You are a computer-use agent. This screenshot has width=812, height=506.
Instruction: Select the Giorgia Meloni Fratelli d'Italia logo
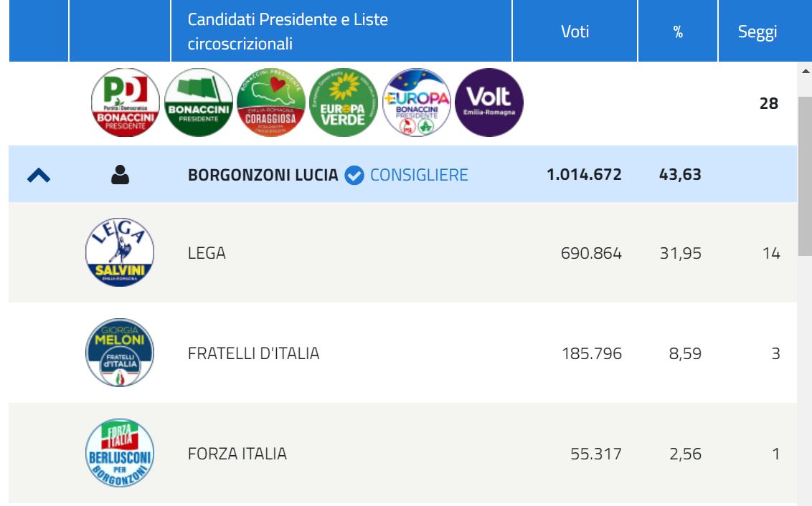120,353
